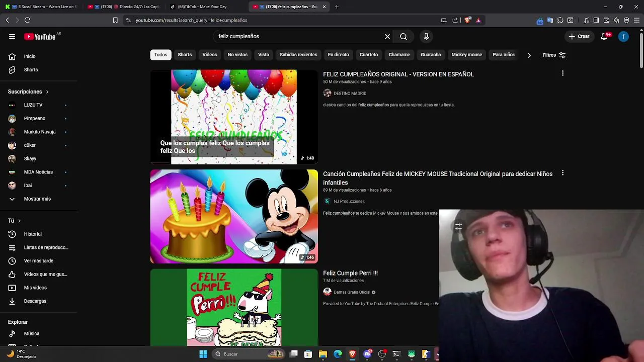
Task: Open Markito Navaja channel
Action: click(x=39, y=132)
